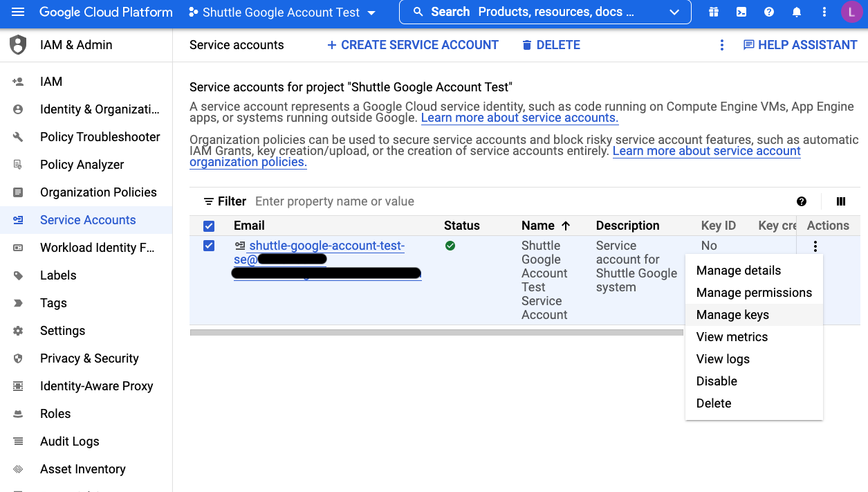868x492 pixels.
Task: Click the Privacy & Security shield icon
Action: pos(18,358)
